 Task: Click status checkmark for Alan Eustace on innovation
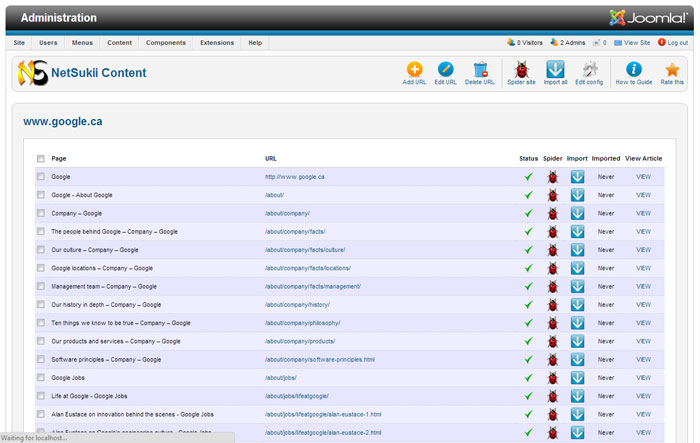(529, 414)
